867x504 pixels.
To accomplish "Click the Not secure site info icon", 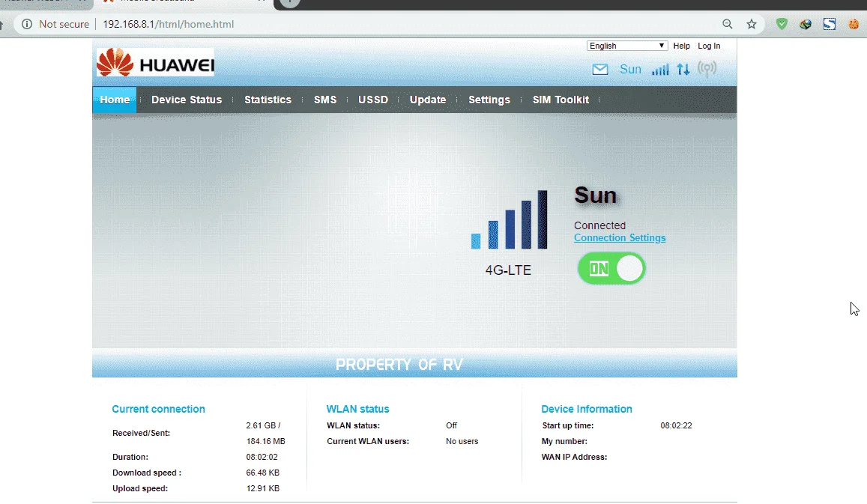I will 26,24.
